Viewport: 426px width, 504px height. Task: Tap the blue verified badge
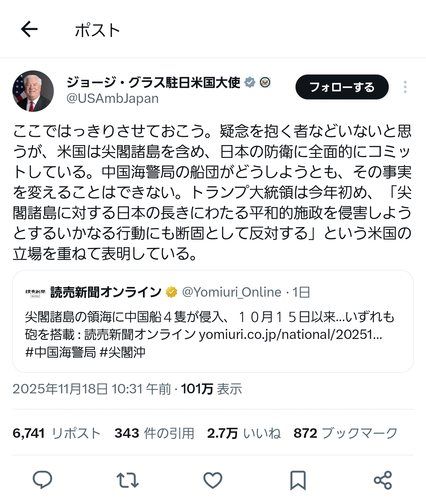click(x=250, y=83)
